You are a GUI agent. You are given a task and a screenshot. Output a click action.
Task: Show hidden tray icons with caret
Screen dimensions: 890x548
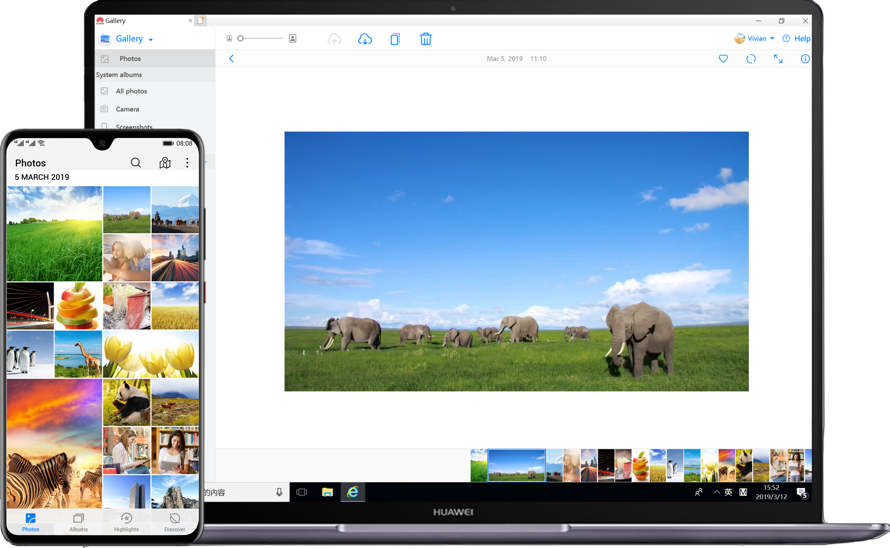click(x=716, y=492)
